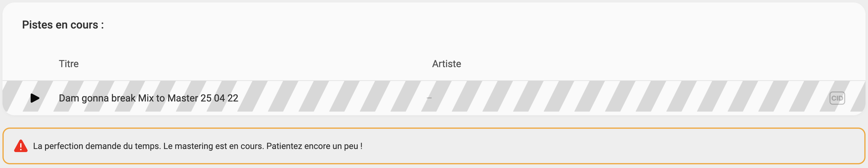Click the mastering in progress message text

tap(197, 146)
